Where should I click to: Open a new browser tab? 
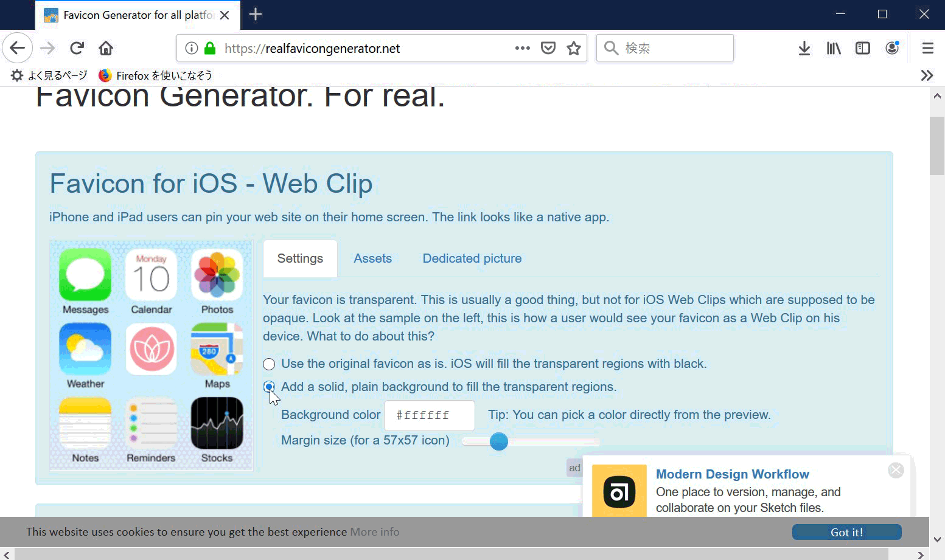pyautogui.click(x=256, y=15)
